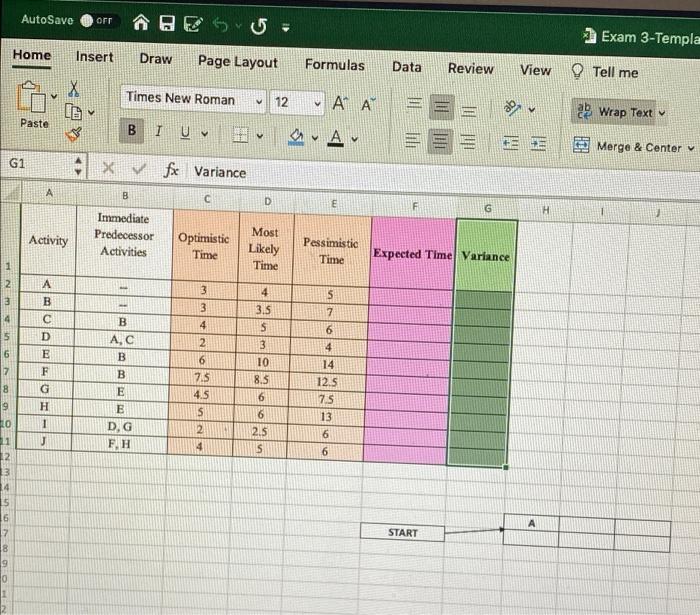Toggle Bold formatting button
This screenshot has height=615, width=700.
[x=131, y=130]
